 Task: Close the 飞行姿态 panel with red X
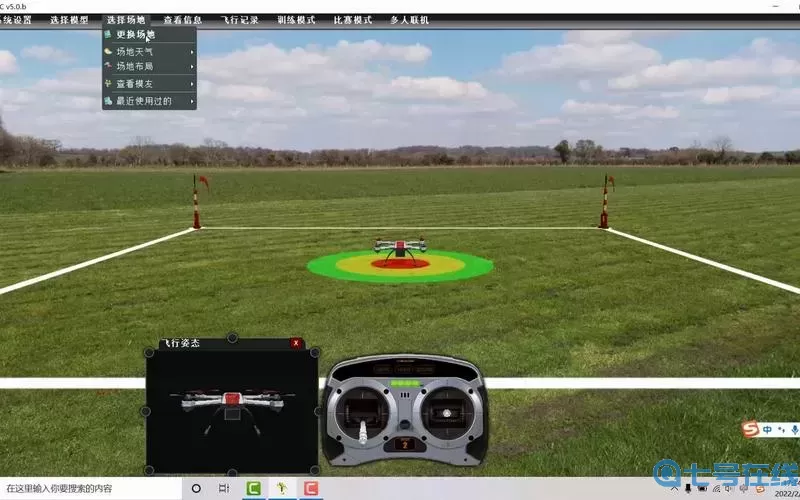[296, 343]
